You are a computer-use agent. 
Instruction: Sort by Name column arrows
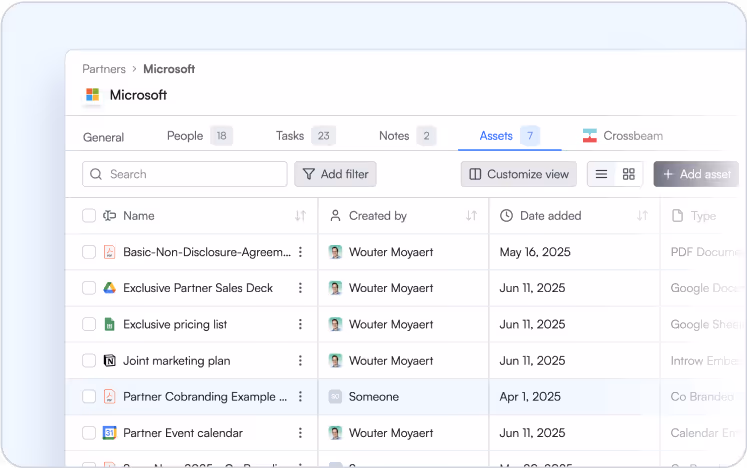pyautogui.click(x=300, y=216)
